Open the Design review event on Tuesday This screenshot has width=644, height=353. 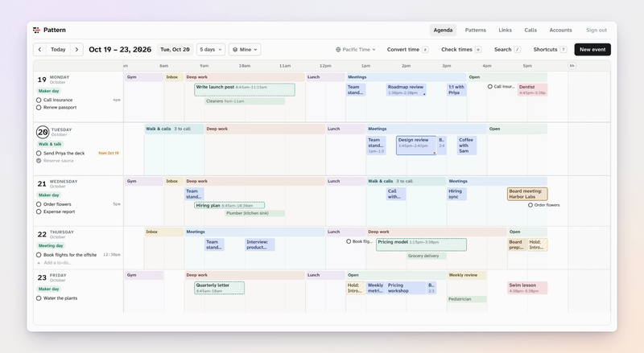click(x=415, y=146)
